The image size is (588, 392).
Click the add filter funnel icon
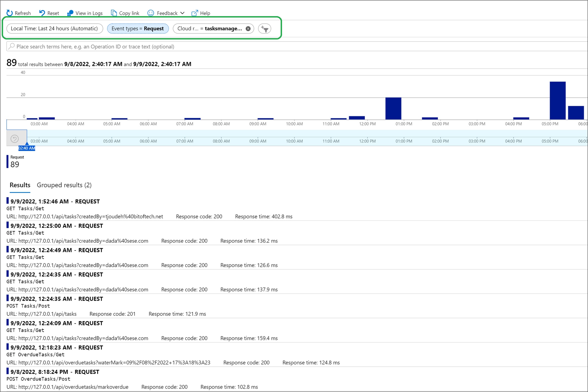pyautogui.click(x=265, y=29)
